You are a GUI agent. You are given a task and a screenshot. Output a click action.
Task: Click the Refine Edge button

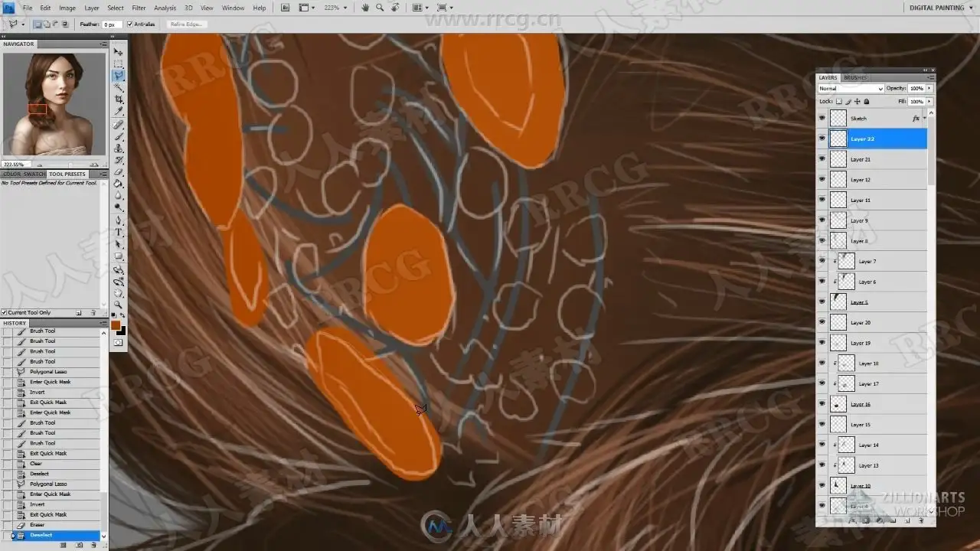coord(186,24)
